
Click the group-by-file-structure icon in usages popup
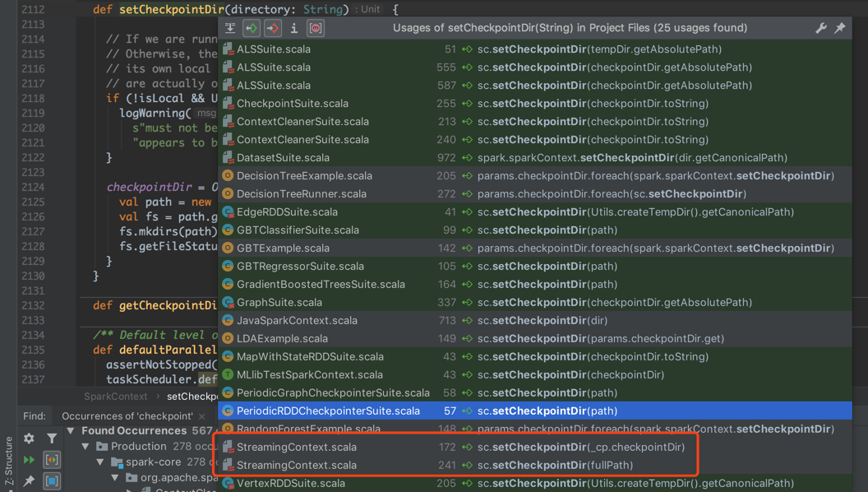(230, 28)
